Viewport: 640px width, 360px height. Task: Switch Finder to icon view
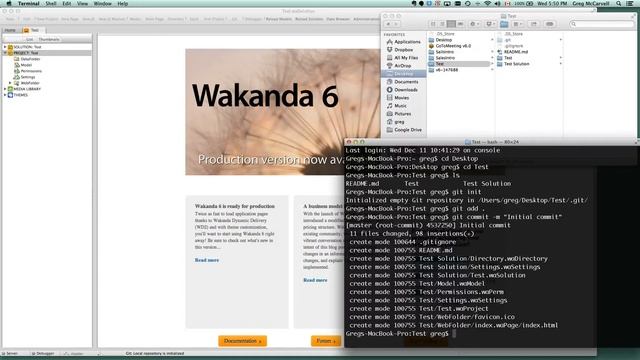click(x=433, y=24)
